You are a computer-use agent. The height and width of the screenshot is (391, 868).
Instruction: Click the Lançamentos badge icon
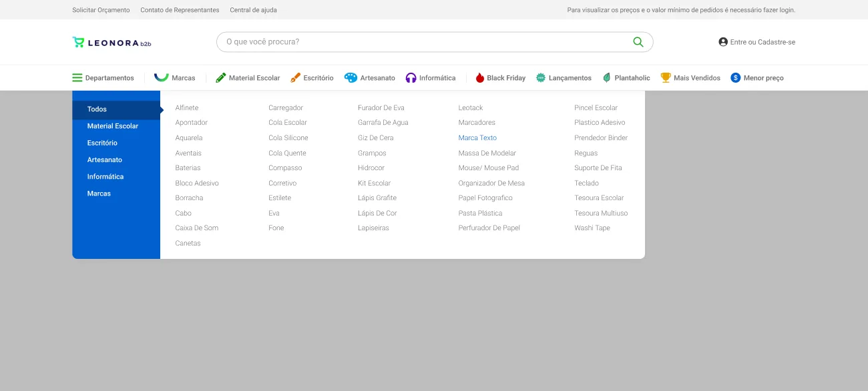[x=541, y=78]
